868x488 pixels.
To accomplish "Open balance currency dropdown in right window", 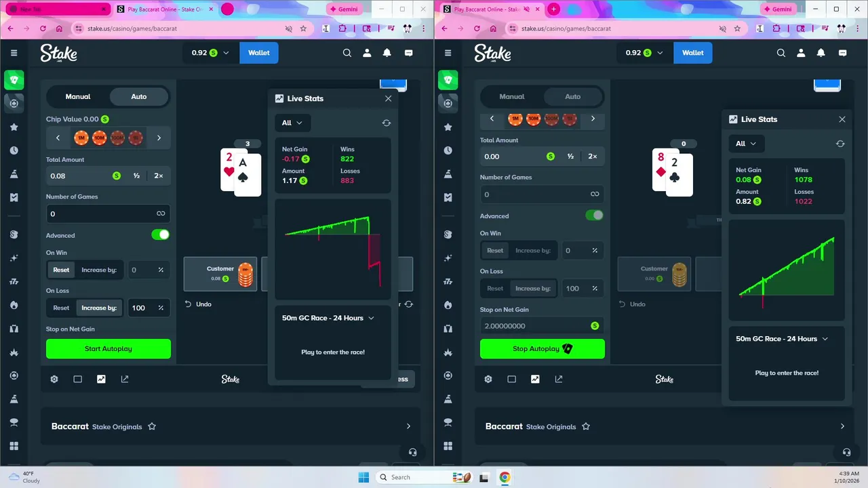I will [x=645, y=53].
